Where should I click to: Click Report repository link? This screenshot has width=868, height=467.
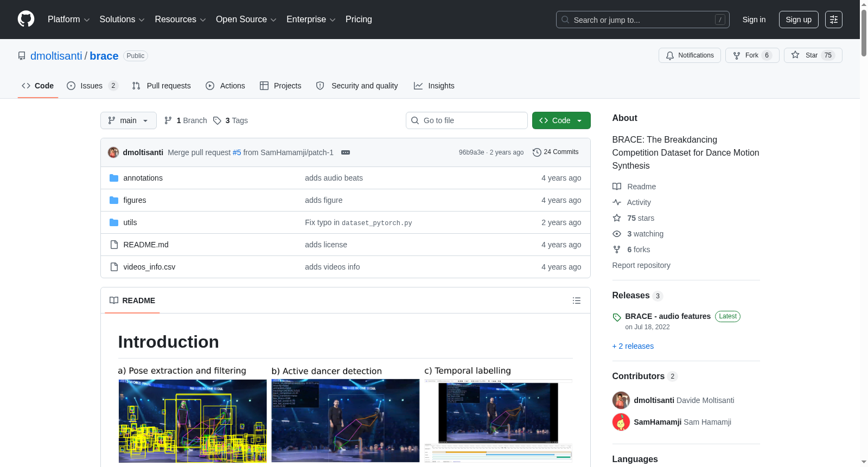(641, 265)
